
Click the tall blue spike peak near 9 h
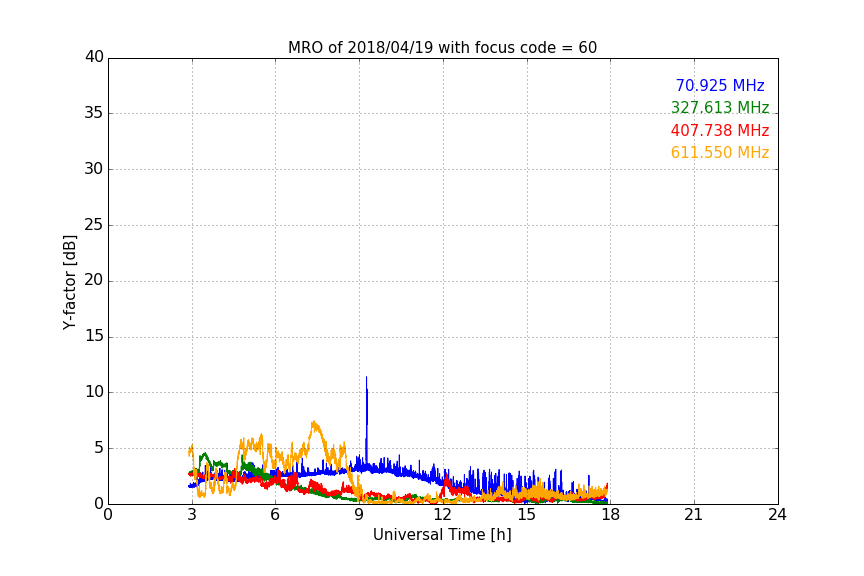(x=366, y=378)
